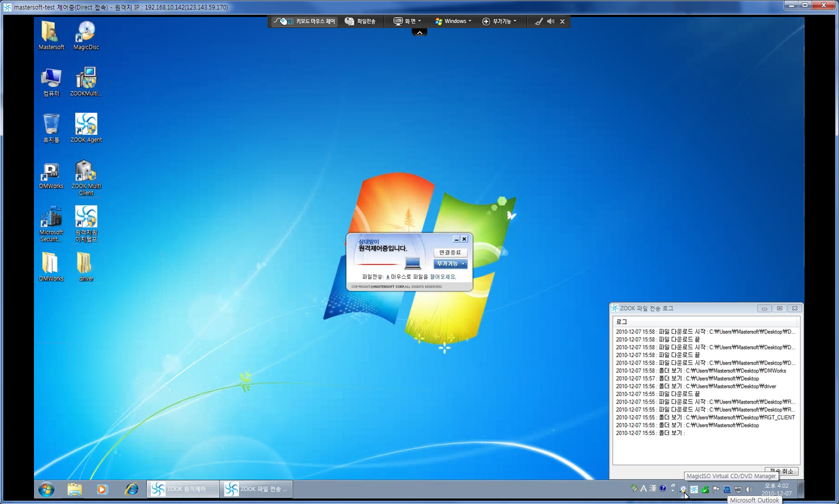Viewport: 839px width, 504px height.
Task: Open the volume speaker tray icon
Action: click(749, 490)
